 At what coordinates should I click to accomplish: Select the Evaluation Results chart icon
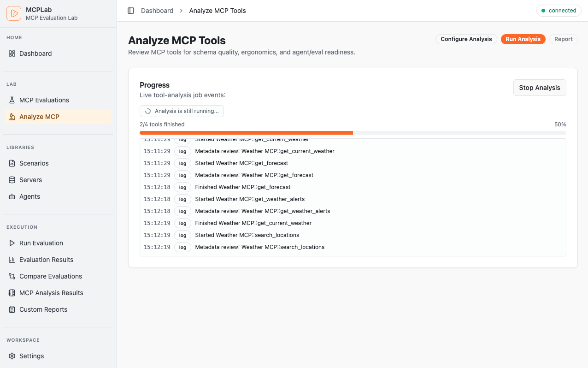12,259
